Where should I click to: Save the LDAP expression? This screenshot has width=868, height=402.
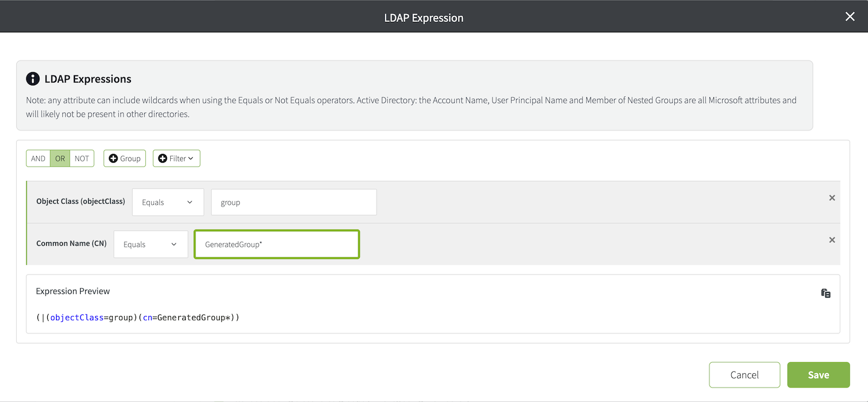[x=818, y=375]
